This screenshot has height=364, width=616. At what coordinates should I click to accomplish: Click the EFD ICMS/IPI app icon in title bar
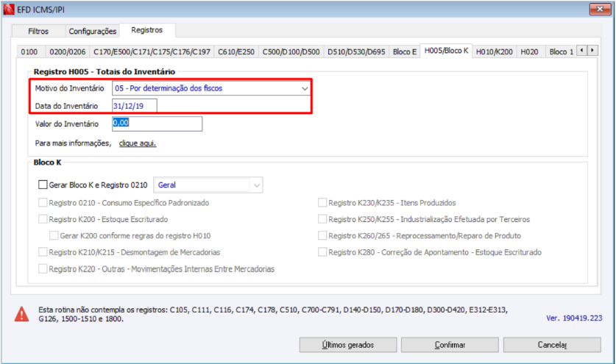point(9,10)
